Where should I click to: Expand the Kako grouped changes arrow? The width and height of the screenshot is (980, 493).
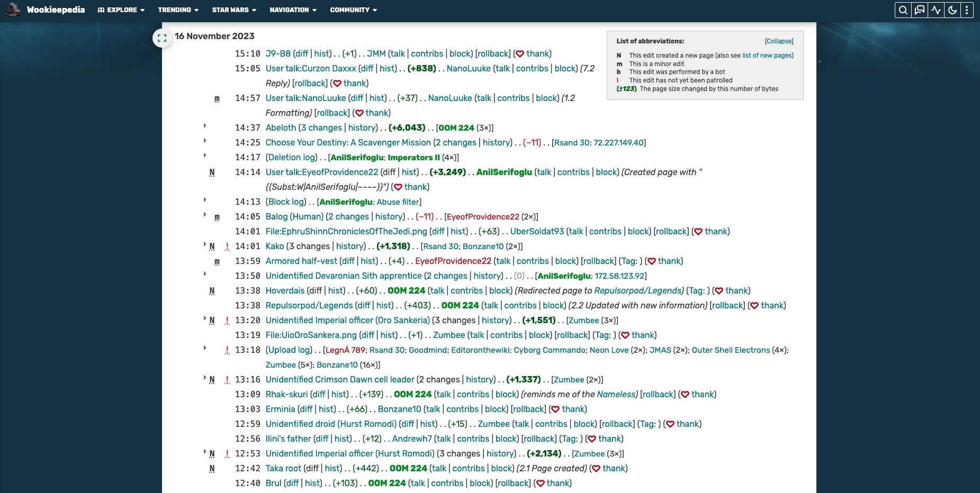click(205, 244)
